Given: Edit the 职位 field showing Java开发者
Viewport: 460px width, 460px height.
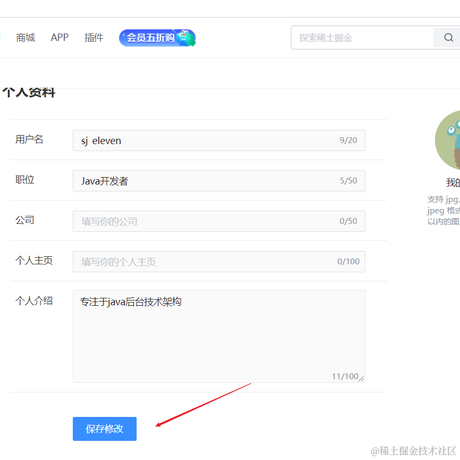Looking at the screenshot, I should tap(219, 181).
